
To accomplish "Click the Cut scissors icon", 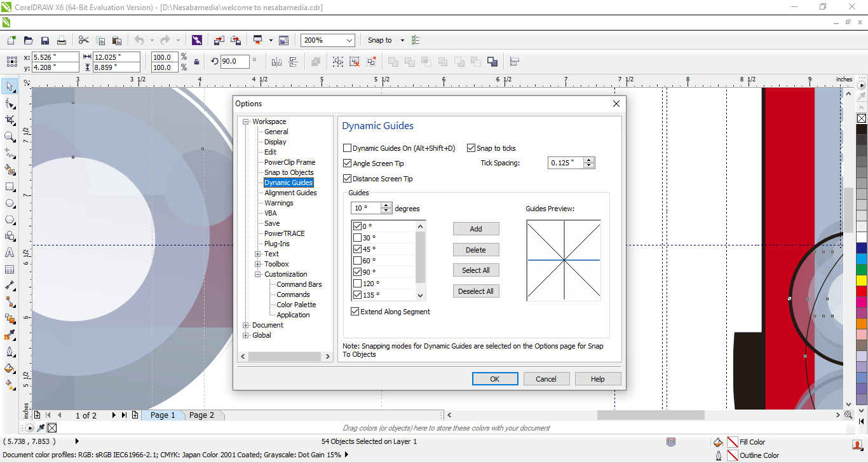I will point(83,40).
